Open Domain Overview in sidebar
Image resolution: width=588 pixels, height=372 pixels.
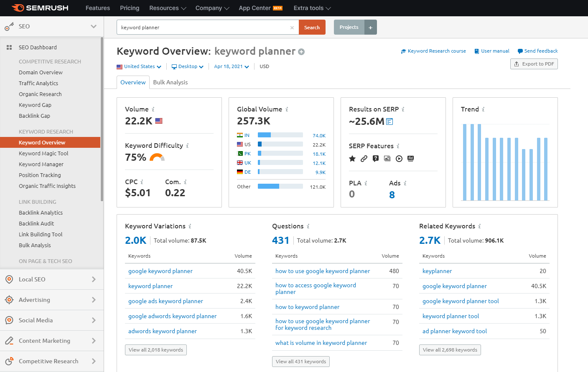(x=41, y=72)
